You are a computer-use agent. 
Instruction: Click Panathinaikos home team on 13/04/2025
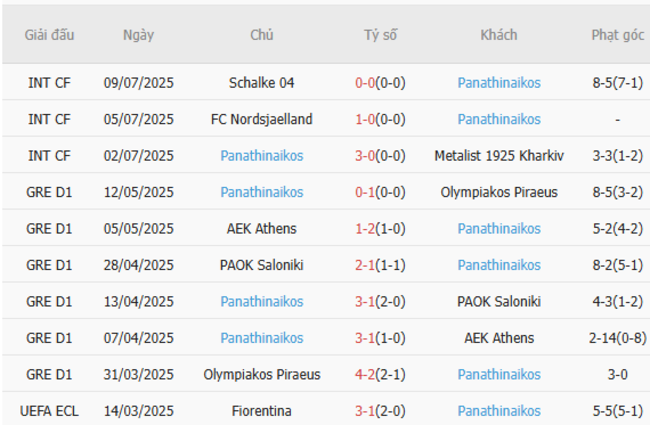tap(261, 302)
